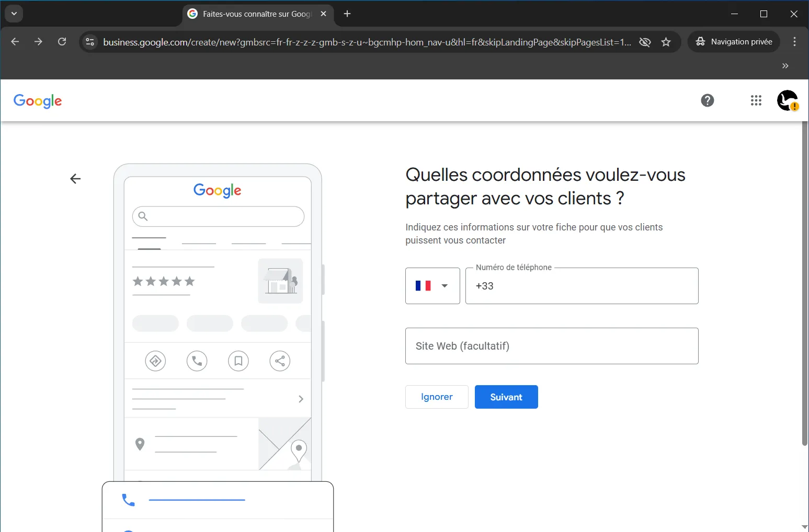Open the tab search dropdown arrow
809x532 pixels.
coord(14,14)
